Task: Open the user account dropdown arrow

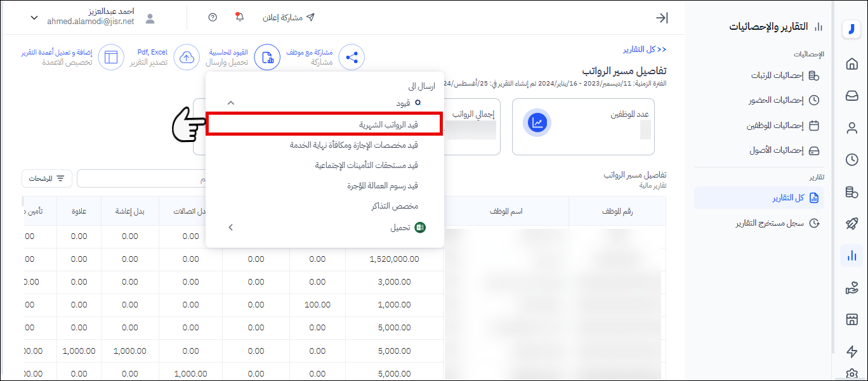Action: click(x=34, y=18)
